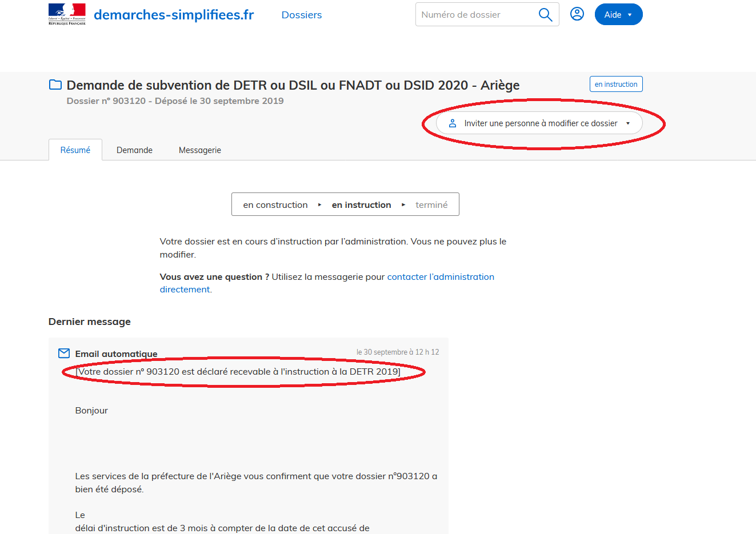Click the terminé step in the progress tracker
This screenshot has height=534, width=756.
[x=431, y=204]
